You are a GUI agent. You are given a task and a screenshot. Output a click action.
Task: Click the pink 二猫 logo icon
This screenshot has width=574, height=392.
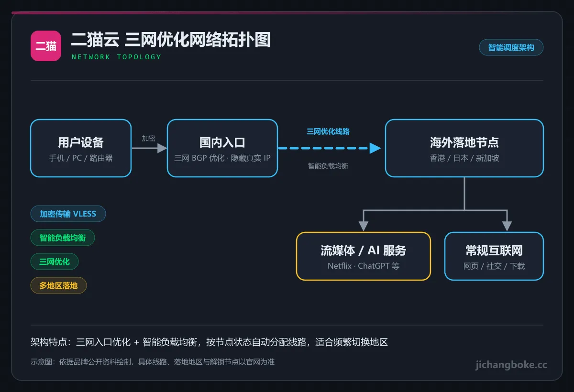pyautogui.click(x=46, y=46)
